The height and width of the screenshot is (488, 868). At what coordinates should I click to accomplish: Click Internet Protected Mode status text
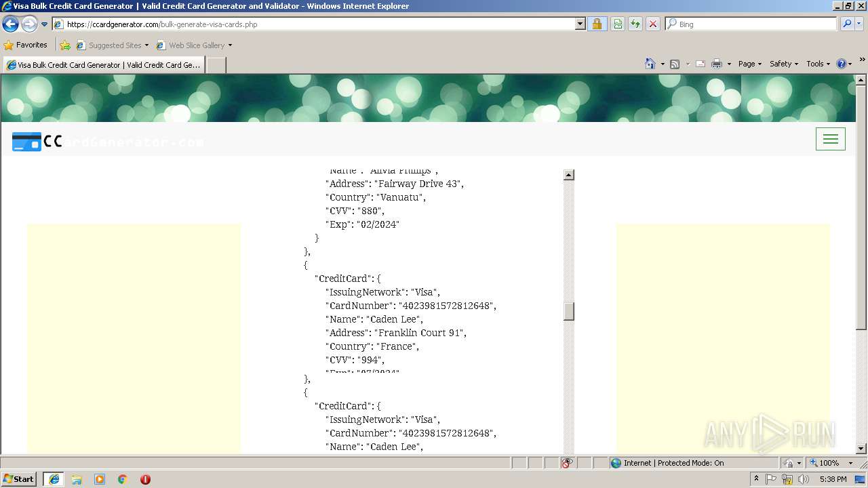(x=673, y=463)
